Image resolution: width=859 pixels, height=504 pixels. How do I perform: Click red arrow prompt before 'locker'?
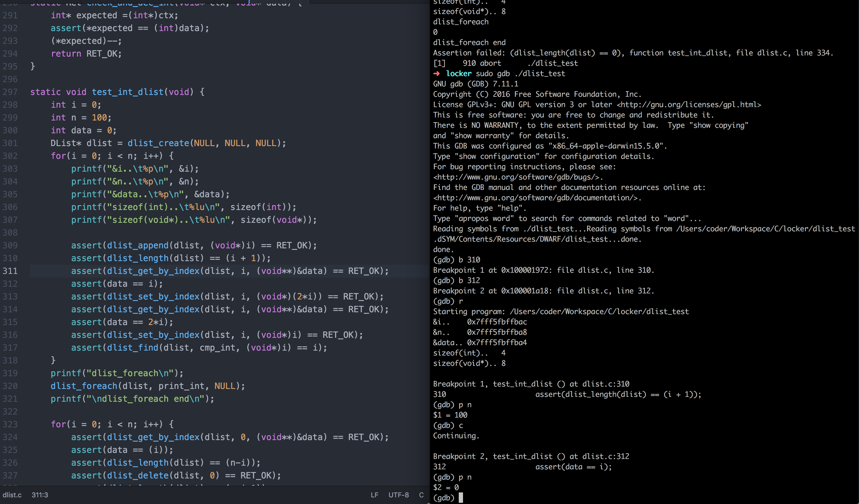click(436, 74)
